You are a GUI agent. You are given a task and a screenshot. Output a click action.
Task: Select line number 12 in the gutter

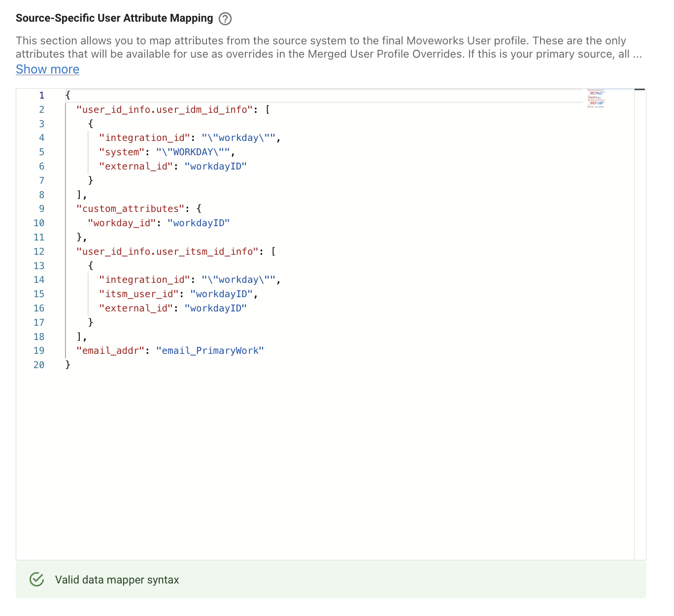[x=39, y=251]
